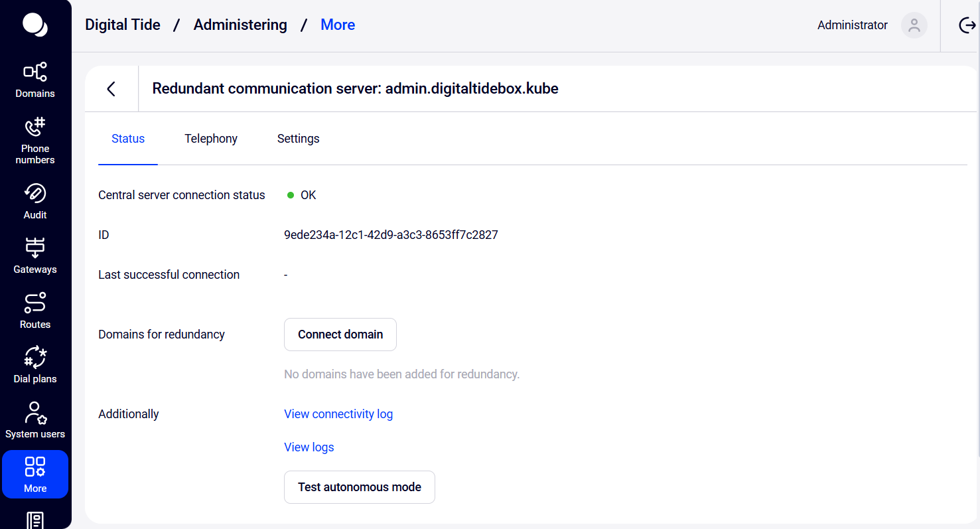The height and width of the screenshot is (529, 980).
Task: Open System users section
Action: tap(35, 420)
